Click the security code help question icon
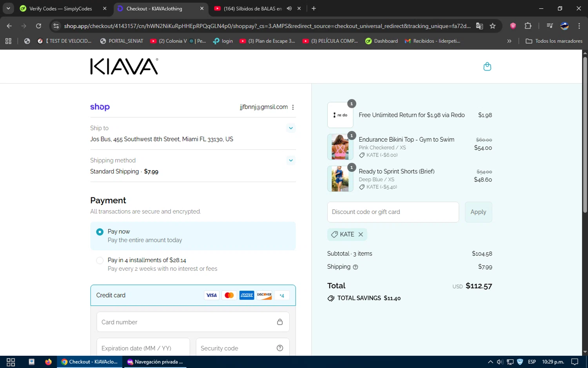The image size is (588, 368). point(280,348)
